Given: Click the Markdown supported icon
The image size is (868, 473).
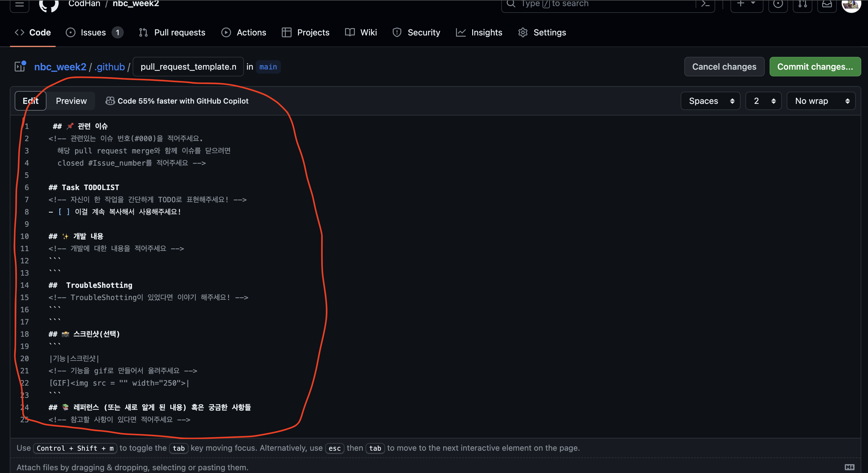Looking at the screenshot, I should [849, 467].
